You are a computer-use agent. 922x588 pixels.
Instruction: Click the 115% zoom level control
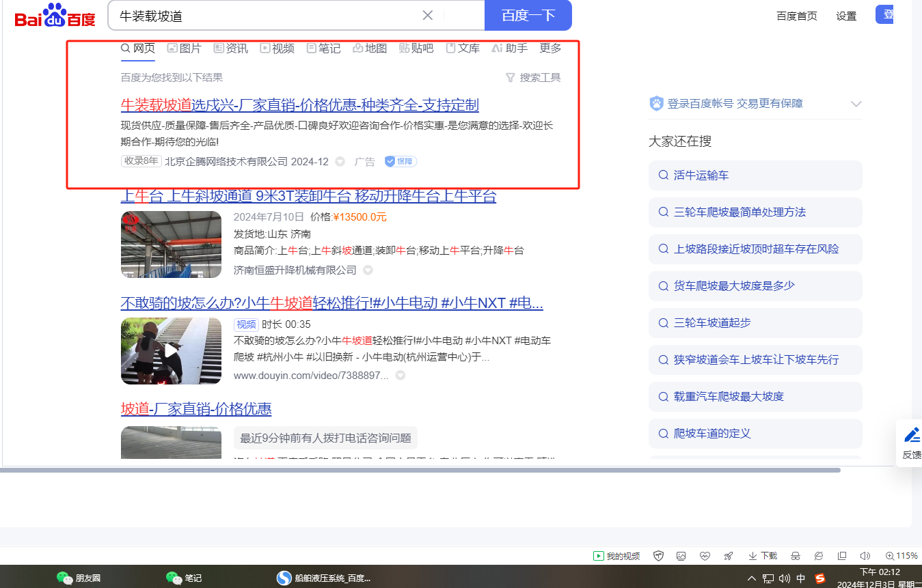[x=901, y=556]
